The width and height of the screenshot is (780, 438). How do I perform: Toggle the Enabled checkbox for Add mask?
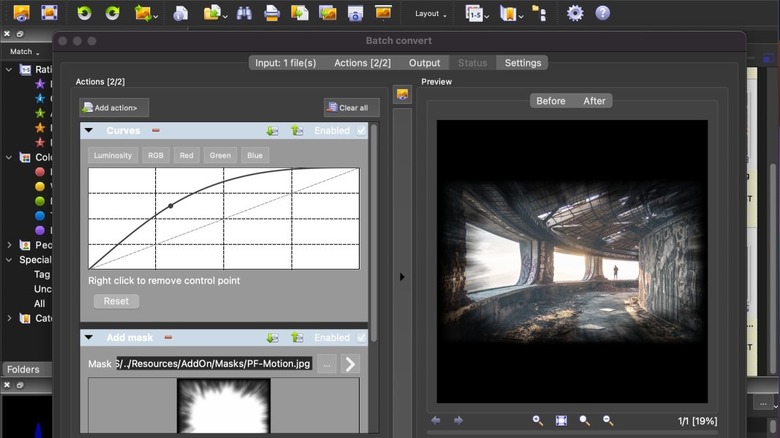(361, 337)
